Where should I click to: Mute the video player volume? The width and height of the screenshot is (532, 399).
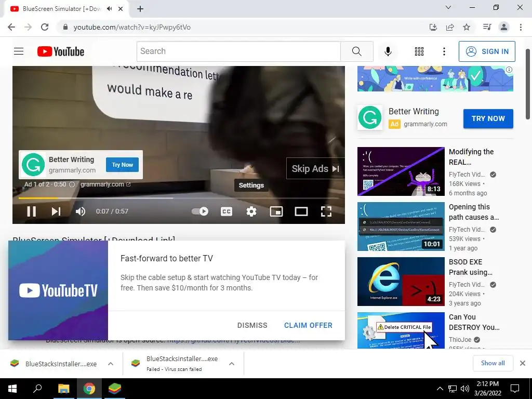click(x=81, y=211)
